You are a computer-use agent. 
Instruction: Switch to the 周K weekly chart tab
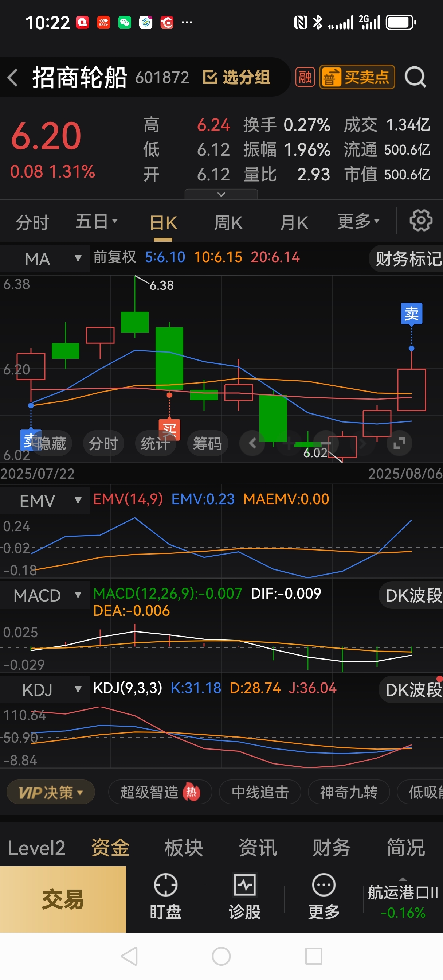point(228,223)
